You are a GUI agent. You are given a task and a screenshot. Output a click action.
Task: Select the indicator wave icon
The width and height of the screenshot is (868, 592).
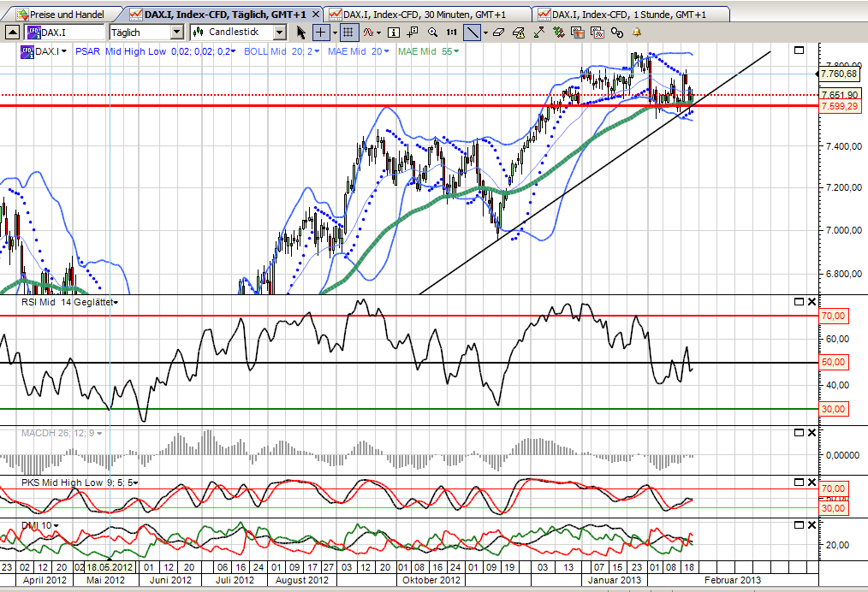click(368, 33)
